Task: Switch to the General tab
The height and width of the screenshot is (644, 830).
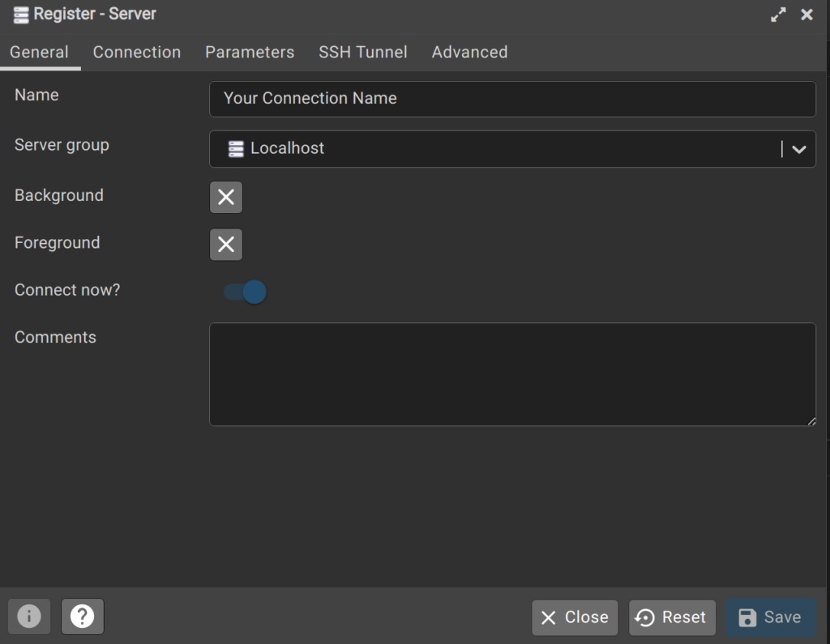Action: tap(39, 53)
